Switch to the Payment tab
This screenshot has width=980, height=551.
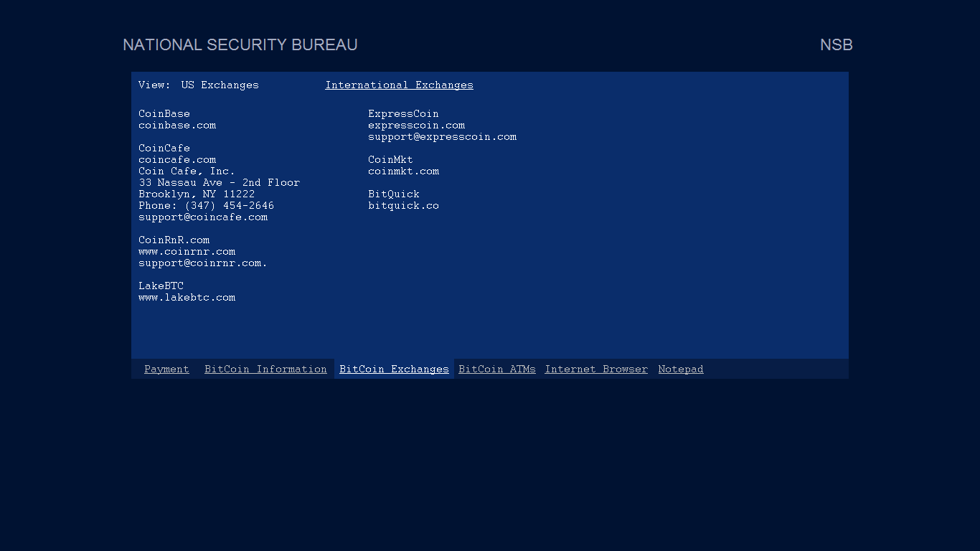click(x=166, y=369)
